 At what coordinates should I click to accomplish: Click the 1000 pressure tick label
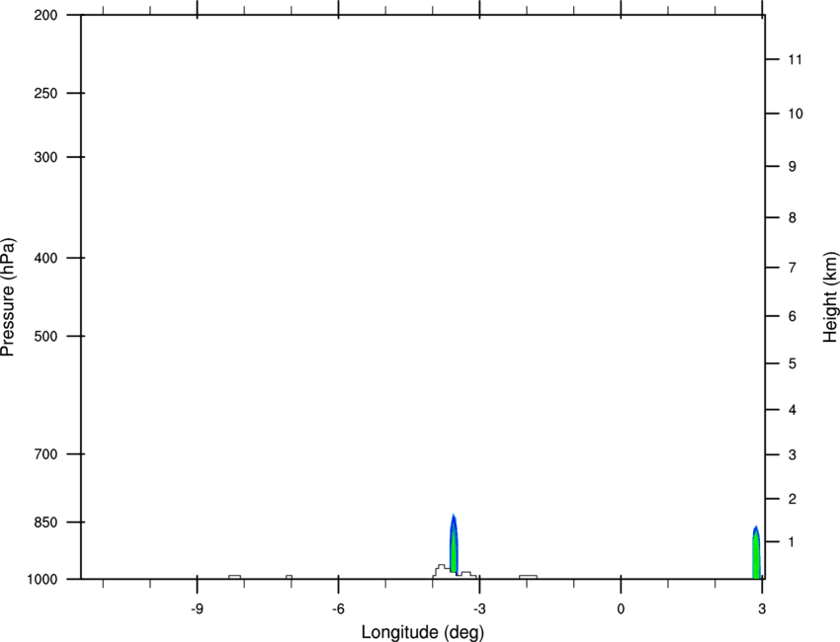[42, 579]
